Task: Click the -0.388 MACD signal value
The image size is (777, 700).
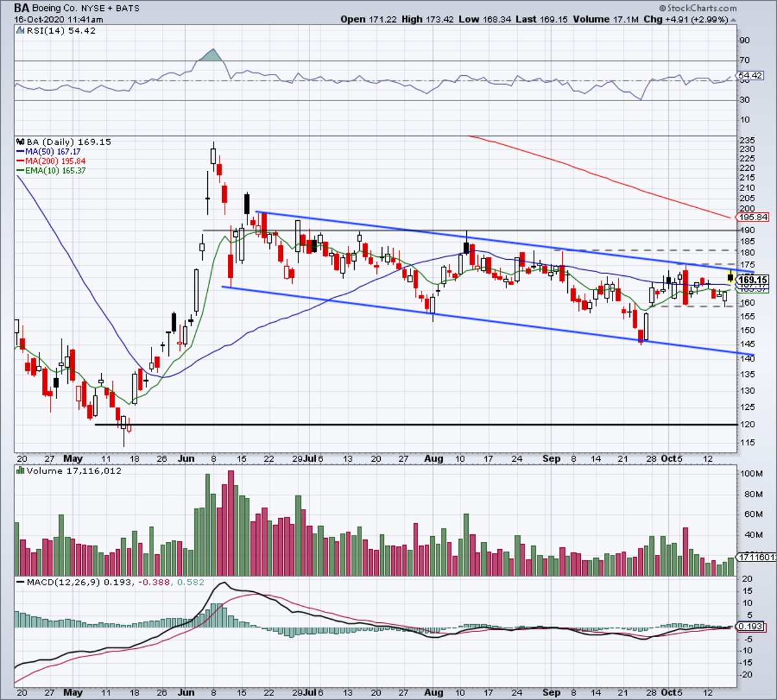Action: click(x=153, y=582)
